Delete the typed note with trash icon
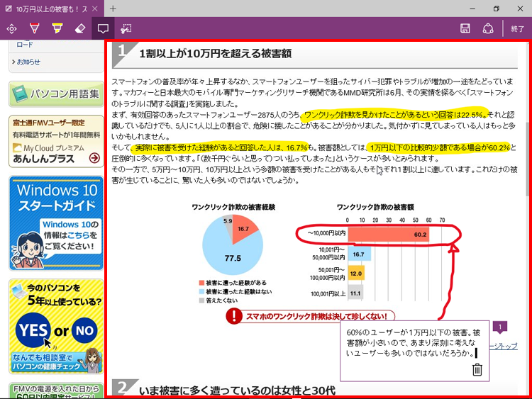 click(x=477, y=369)
